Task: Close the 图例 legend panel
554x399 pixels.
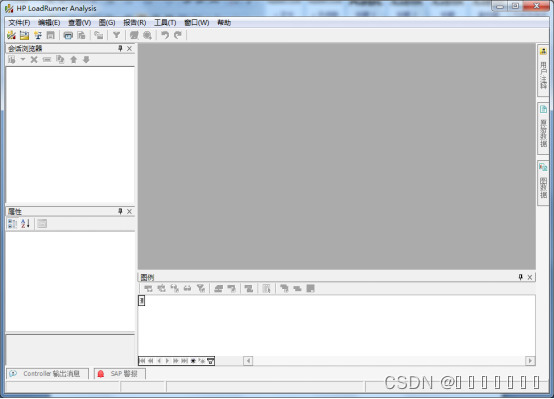Action: pyautogui.click(x=530, y=277)
